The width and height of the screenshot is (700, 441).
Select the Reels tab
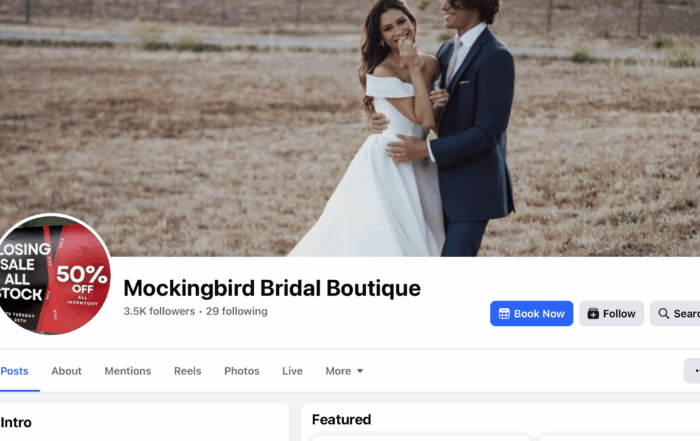point(188,371)
